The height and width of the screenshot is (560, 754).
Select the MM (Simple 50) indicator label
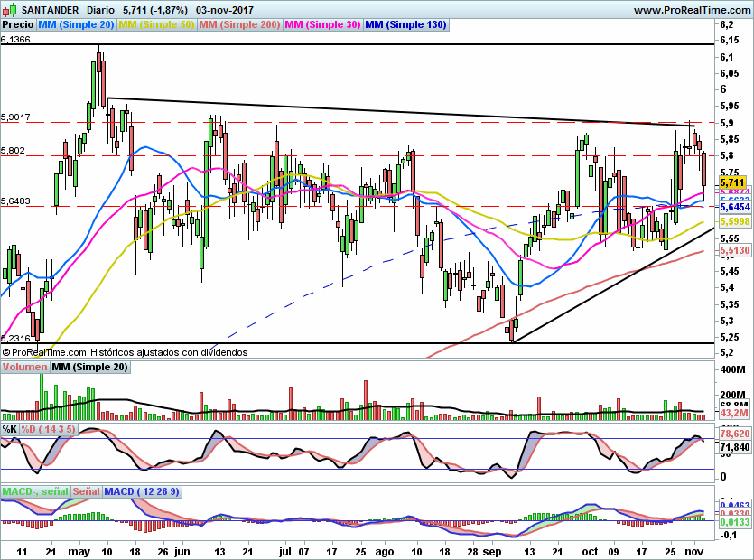pos(157,24)
